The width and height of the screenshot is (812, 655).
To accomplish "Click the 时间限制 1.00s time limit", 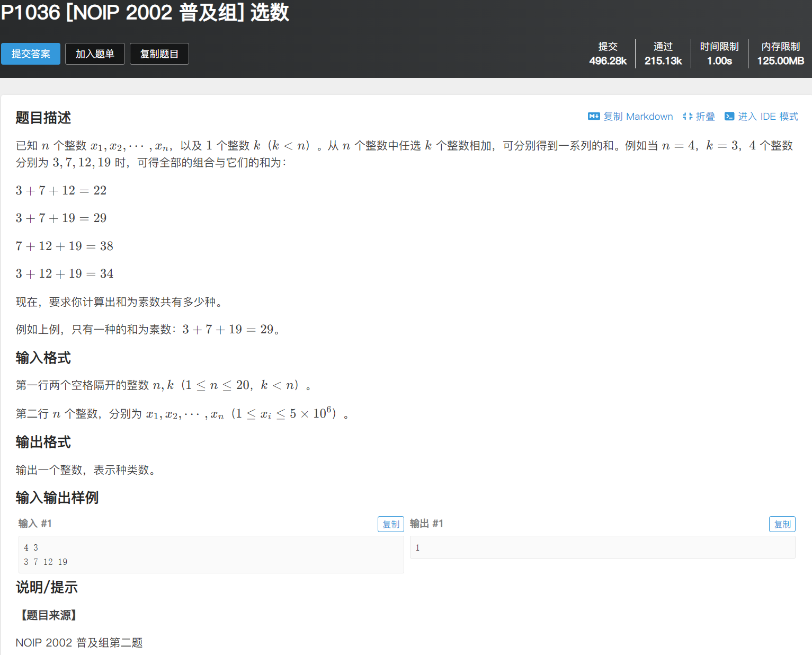I will click(x=719, y=54).
